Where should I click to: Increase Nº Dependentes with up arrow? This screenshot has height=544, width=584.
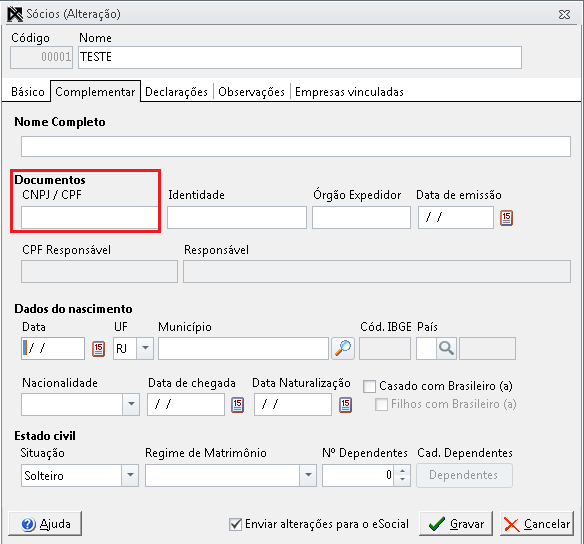[402, 471]
